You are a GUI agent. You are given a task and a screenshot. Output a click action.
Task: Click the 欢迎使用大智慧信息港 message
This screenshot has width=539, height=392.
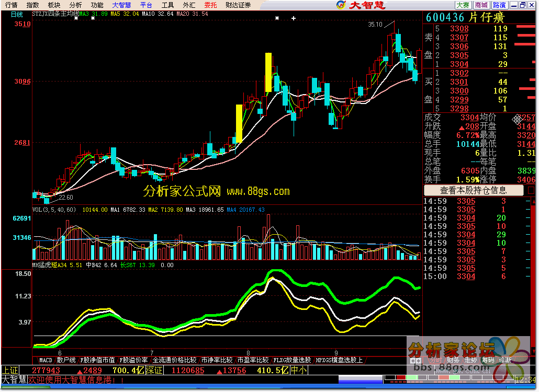76,379
